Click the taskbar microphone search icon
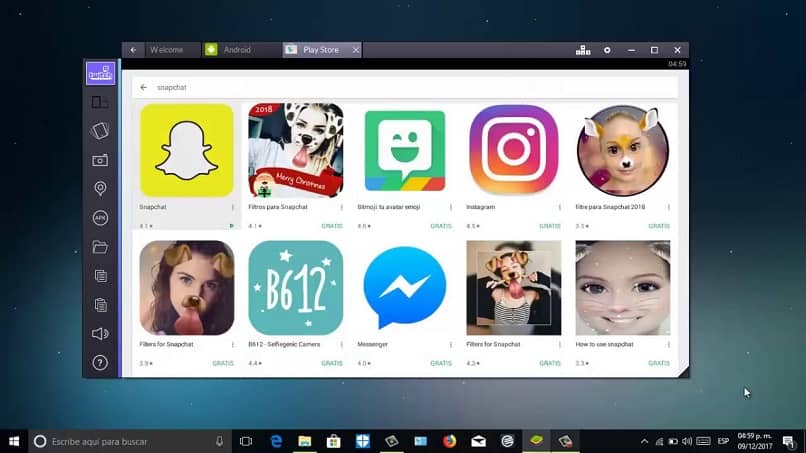 click(x=219, y=441)
